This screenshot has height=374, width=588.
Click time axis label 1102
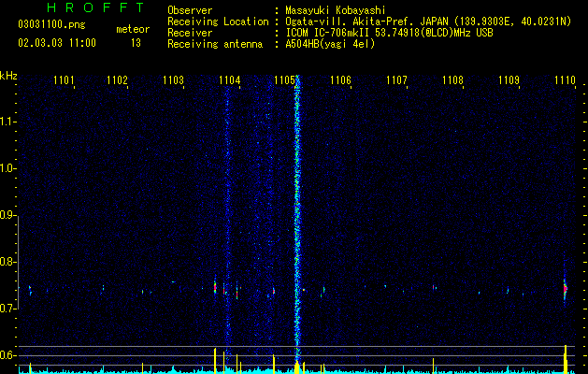tap(117, 79)
